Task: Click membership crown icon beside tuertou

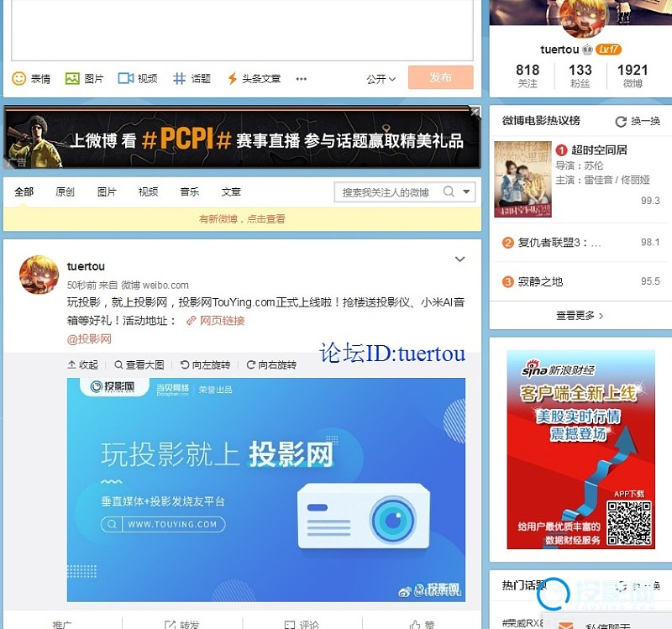Action: point(587,50)
